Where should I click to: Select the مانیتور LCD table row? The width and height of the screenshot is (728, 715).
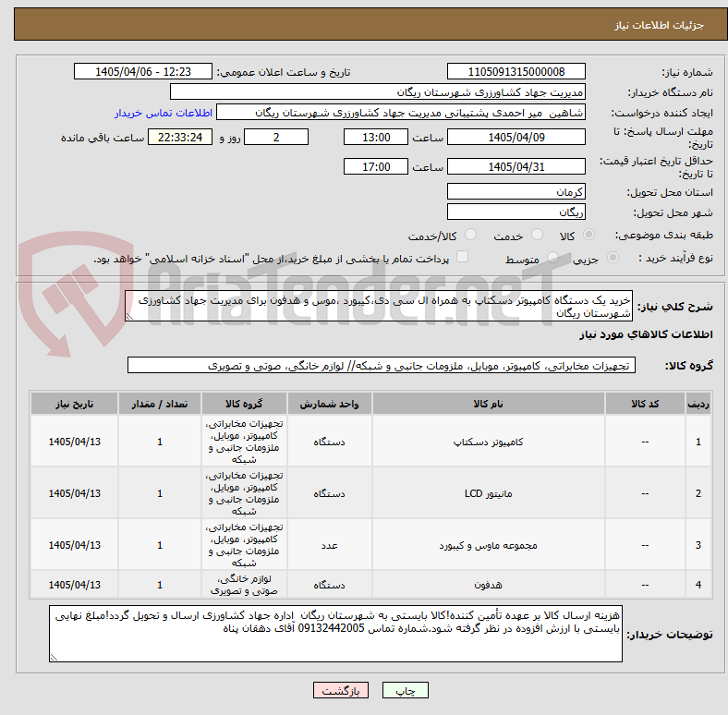370,493
